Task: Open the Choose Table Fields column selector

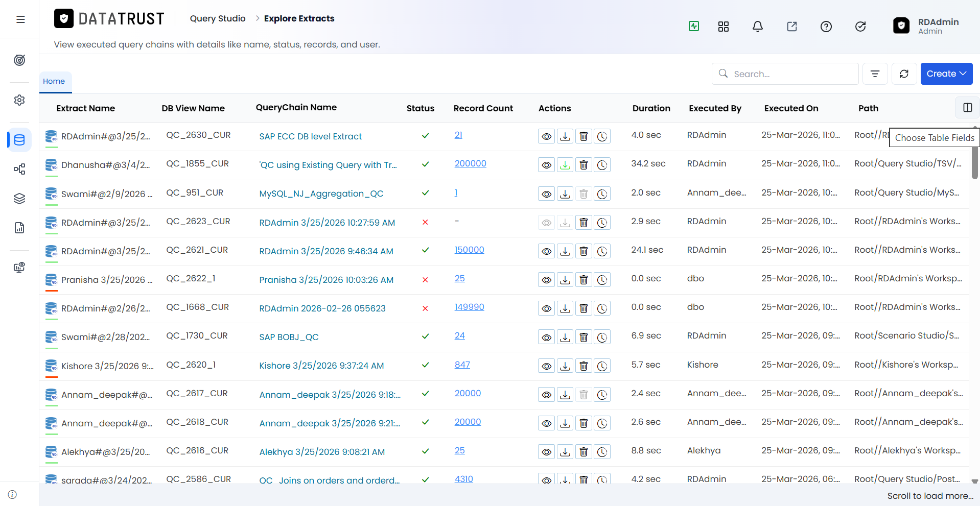Action: coord(967,108)
